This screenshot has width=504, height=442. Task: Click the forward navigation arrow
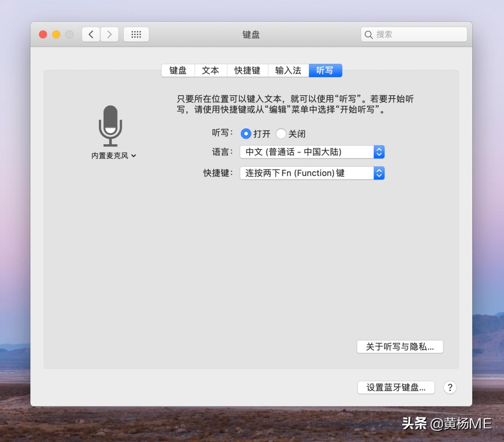[x=109, y=34]
